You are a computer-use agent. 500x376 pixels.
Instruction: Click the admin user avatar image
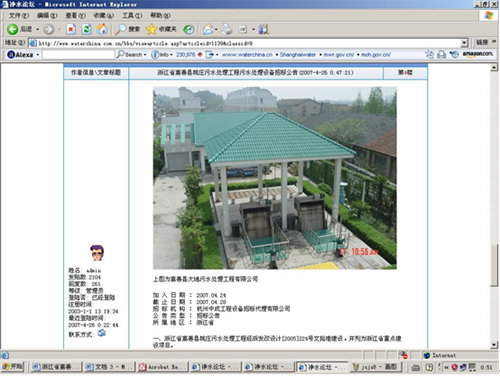pyautogui.click(x=97, y=253)
